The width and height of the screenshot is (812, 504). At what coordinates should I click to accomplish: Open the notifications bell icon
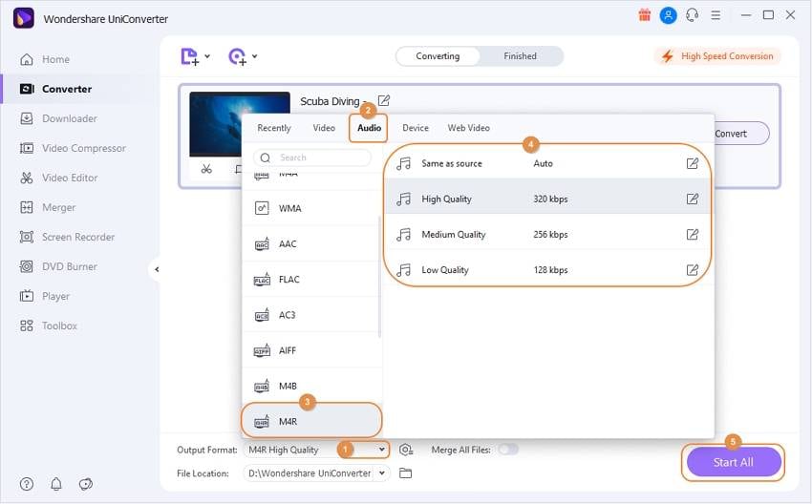tap(56, 484)
